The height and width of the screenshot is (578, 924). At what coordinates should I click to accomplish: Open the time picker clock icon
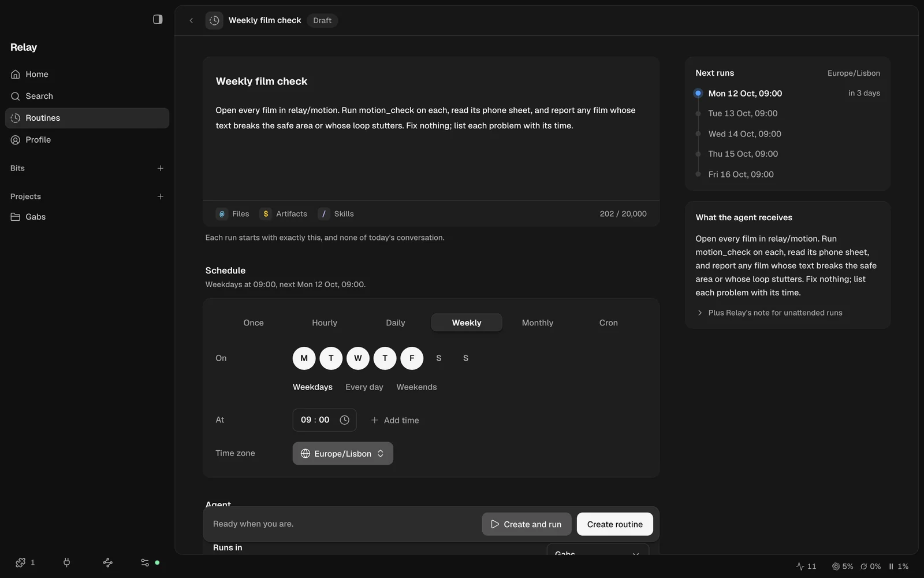point(345,420)
